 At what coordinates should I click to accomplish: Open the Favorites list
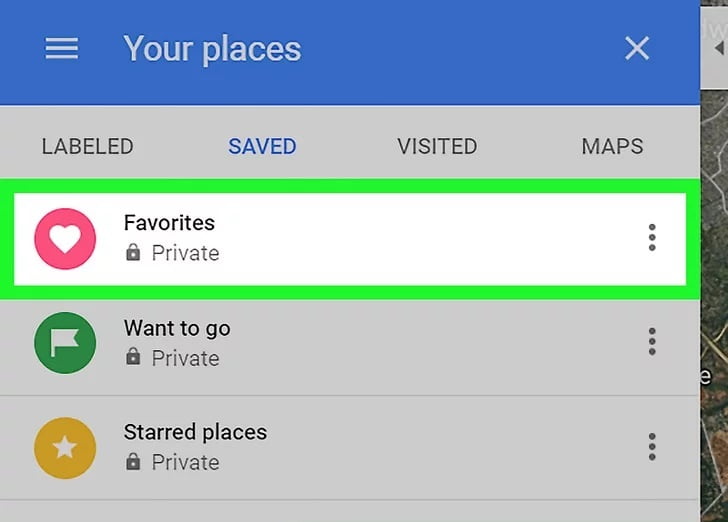pyautogui.click(x=350, y=239)
